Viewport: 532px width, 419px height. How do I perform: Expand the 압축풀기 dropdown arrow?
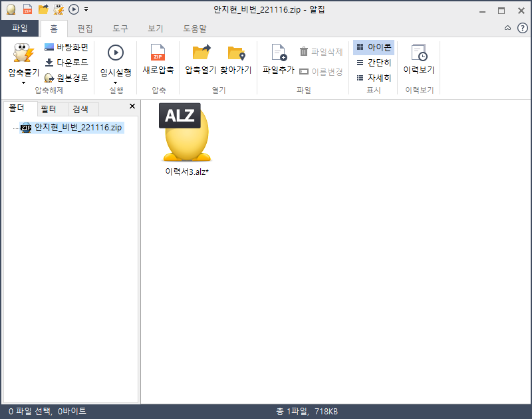[x=23, y=82]
